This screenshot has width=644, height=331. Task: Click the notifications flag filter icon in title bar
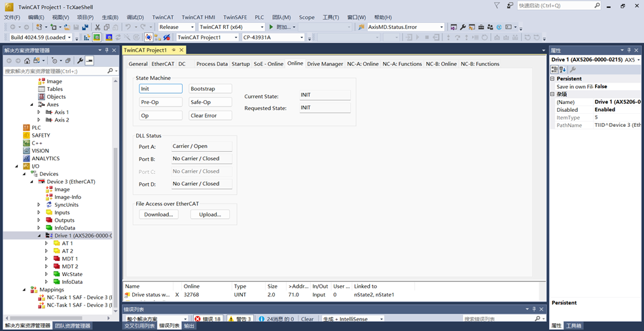point(497,6)
